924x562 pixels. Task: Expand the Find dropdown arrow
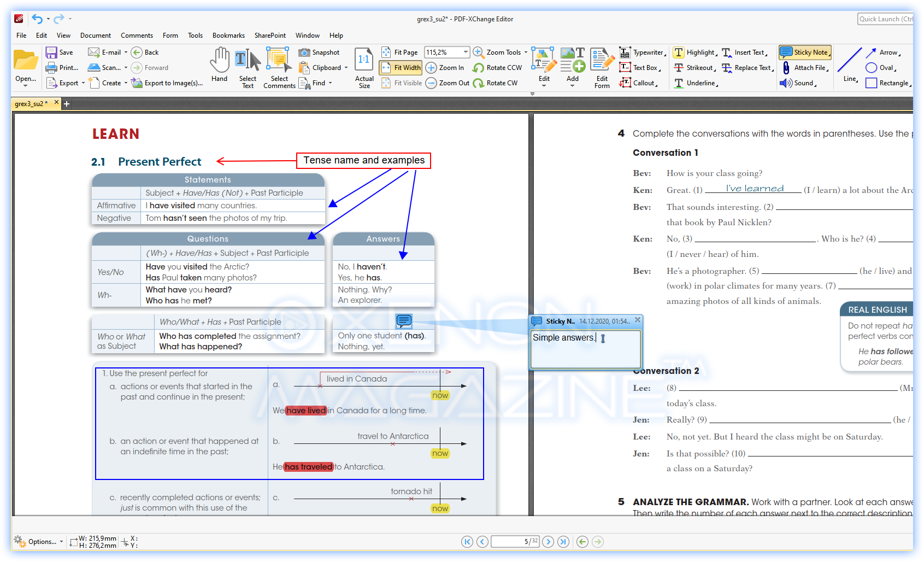pos(330,83)
